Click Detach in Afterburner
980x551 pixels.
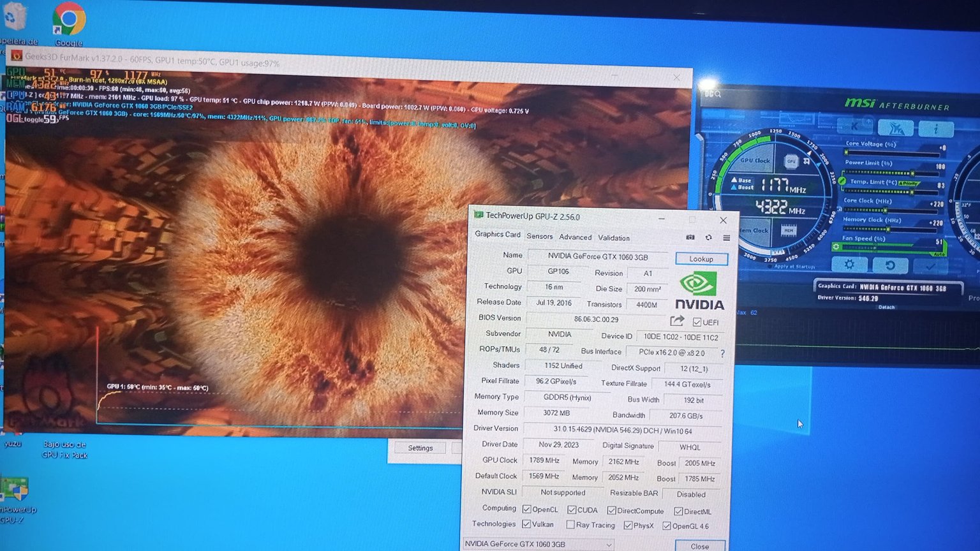point(886,307)
